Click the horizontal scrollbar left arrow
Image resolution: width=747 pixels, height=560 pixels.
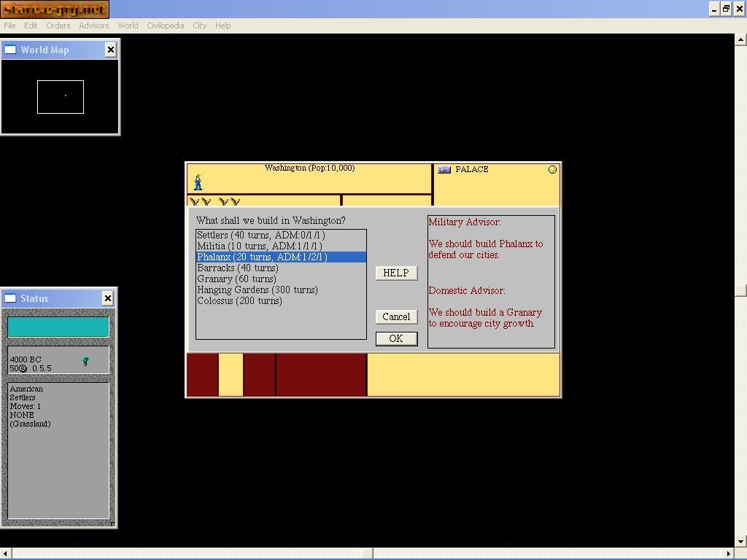5,554
